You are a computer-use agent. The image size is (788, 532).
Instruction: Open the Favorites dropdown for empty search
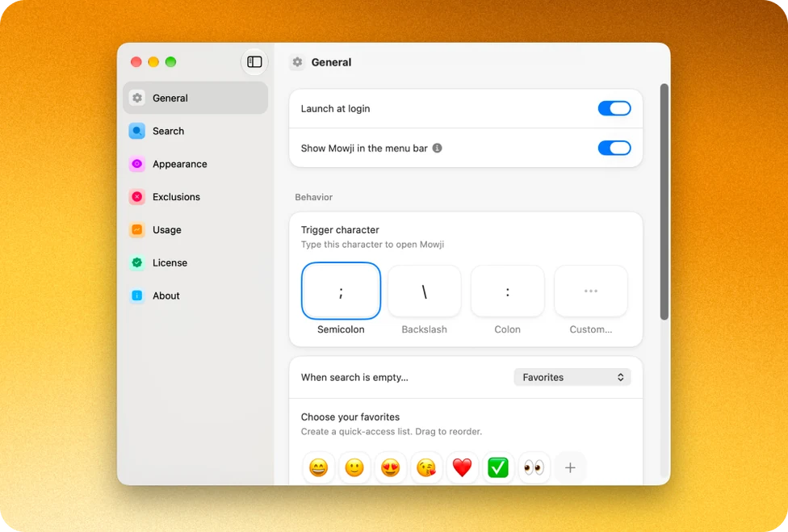coord(572,377)
